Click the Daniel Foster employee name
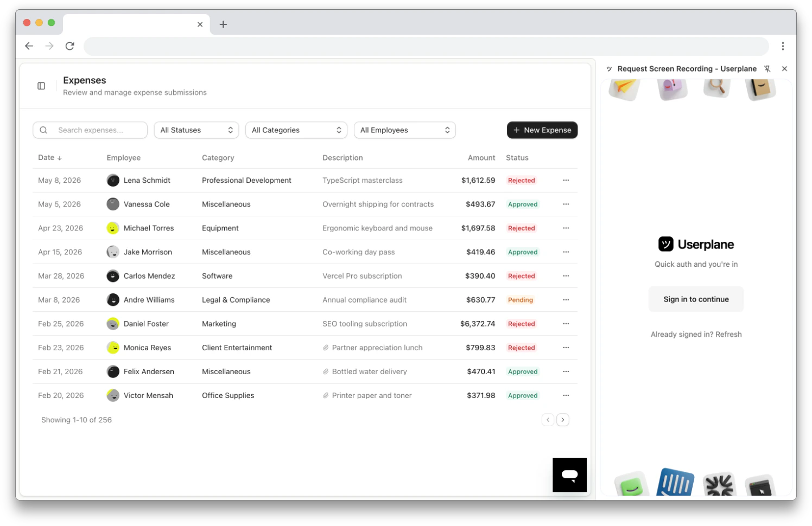This screenshot has width=812, height=526. click(x=146, y=324)
